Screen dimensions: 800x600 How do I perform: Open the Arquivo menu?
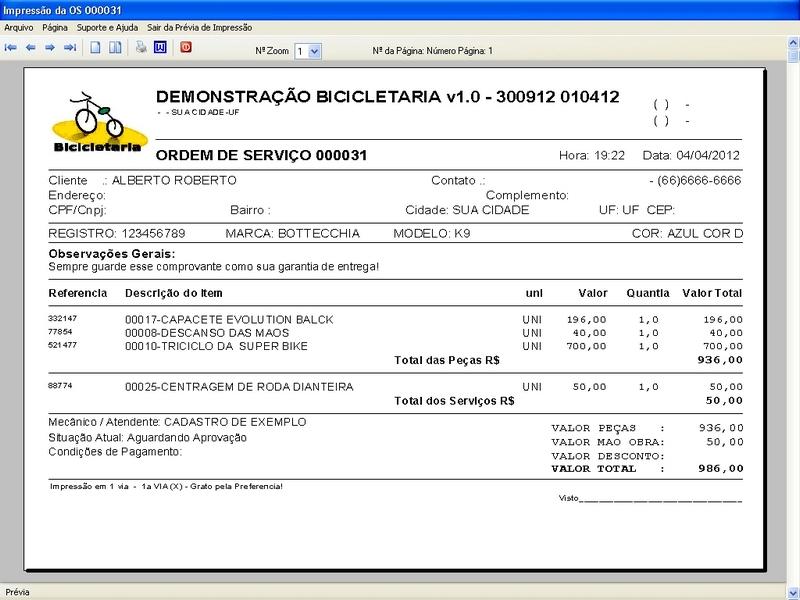coord(19,28)
